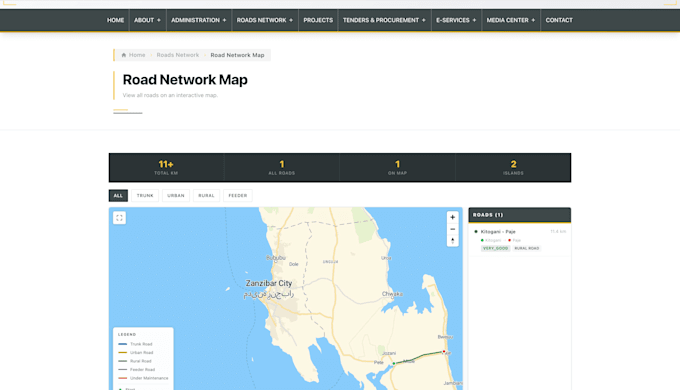Click the green Kitogani start marker on map
The image size is (680, 390).
click(x=394, y=364)
